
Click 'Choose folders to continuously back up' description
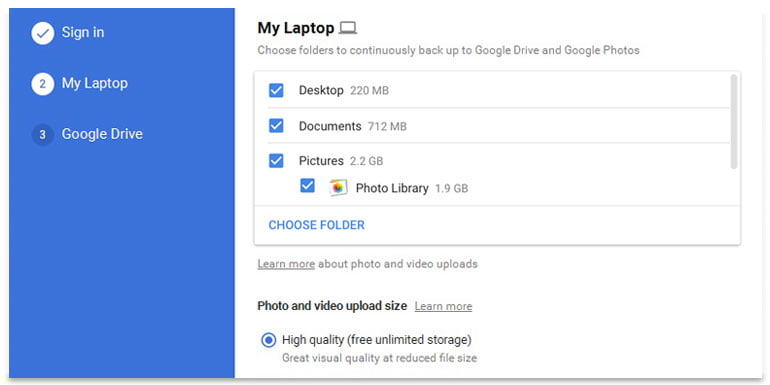pyautogui.click(x=448, y=50)
